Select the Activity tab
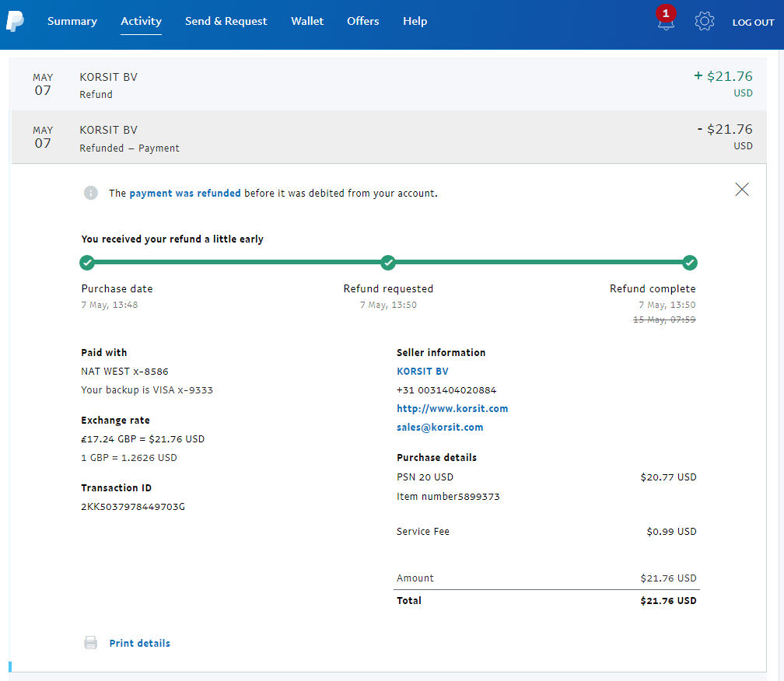Viewport: 784px width, 681px height. click(x=141, y=21)
